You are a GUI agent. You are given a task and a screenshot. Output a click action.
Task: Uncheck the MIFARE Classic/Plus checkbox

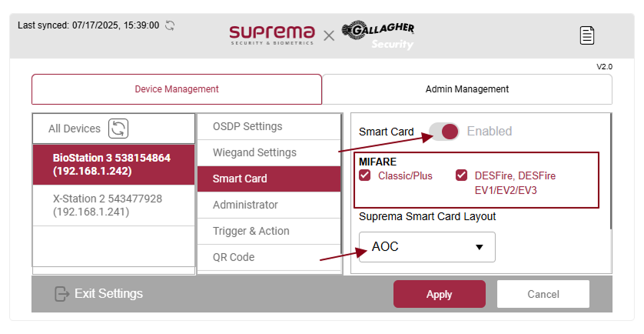365,175
